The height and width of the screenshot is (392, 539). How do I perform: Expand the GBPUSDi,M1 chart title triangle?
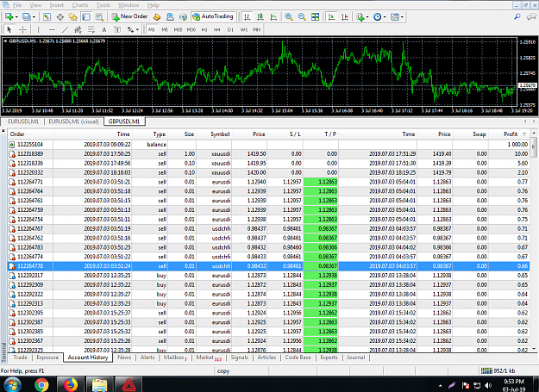click(5, 41)
